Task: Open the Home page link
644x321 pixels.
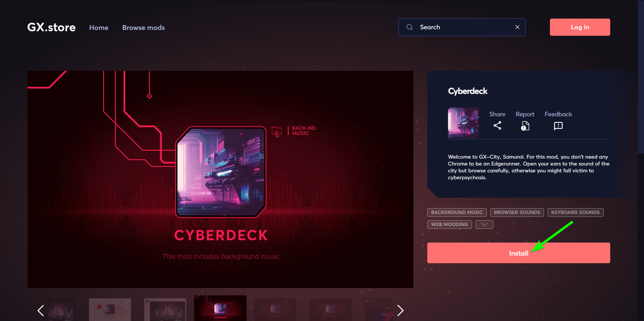Action: tap(99, 28)
